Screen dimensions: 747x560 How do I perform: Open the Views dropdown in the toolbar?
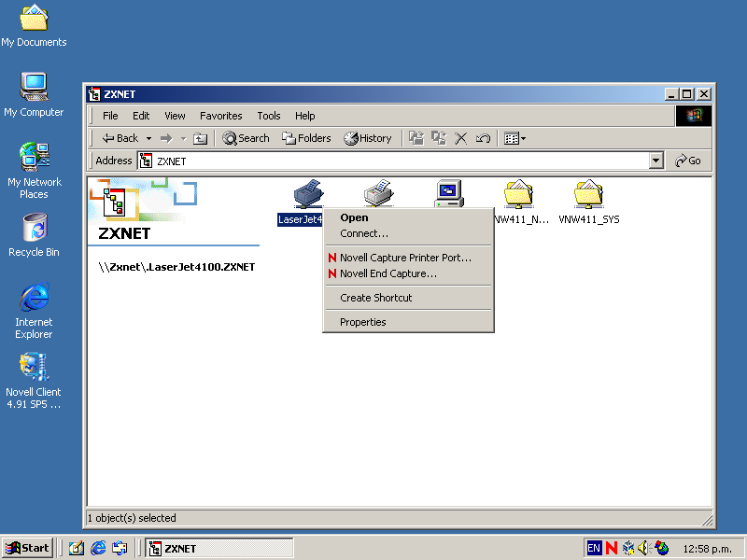pyautogui.click(x=515, y=138)
